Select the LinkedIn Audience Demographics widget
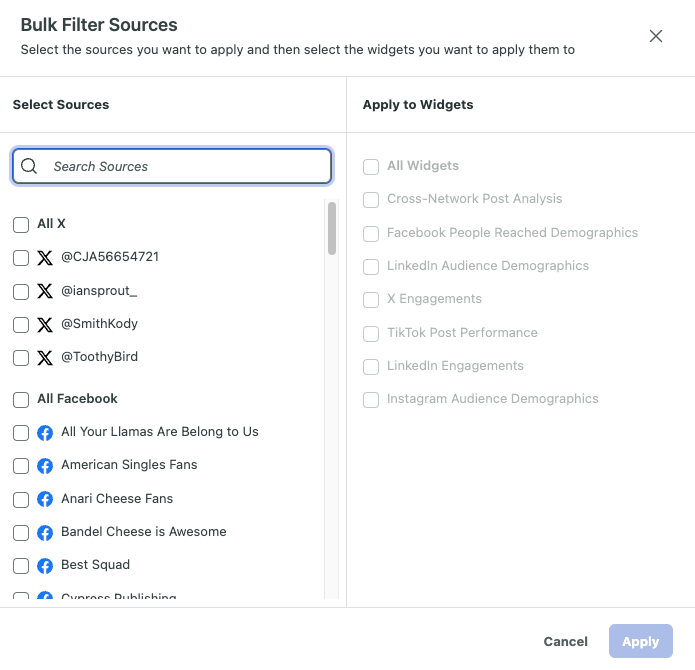Screen dimensions: 695x670 coord(371,267)
